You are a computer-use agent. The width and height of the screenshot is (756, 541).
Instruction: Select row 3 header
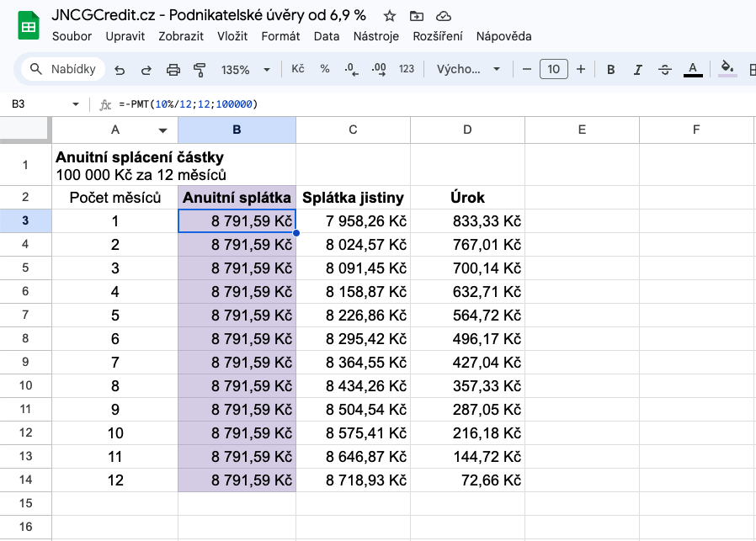click(x=25, y=220)
